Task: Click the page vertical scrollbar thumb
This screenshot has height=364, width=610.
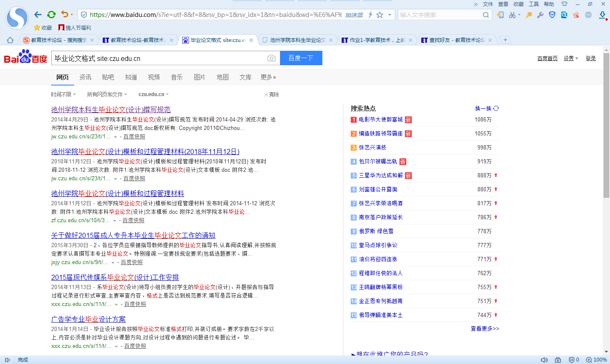Action: tap(606, 125)
